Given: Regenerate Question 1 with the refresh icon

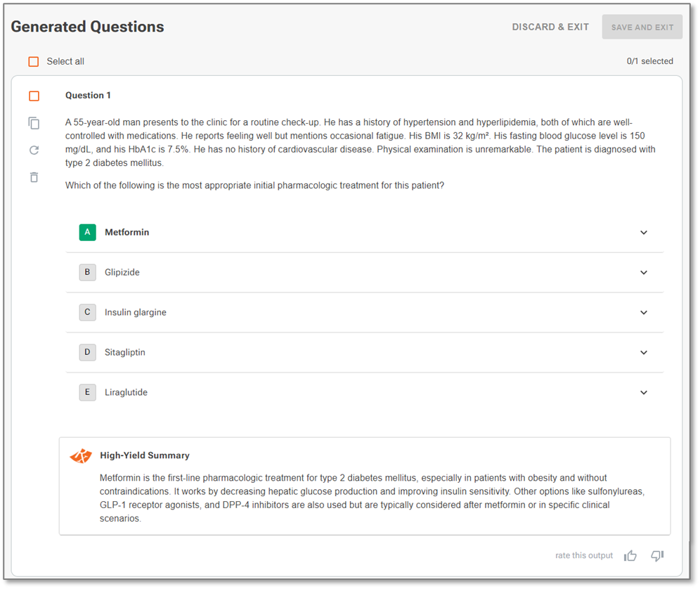Looking at the screenshot, I should tap(34, 150).
